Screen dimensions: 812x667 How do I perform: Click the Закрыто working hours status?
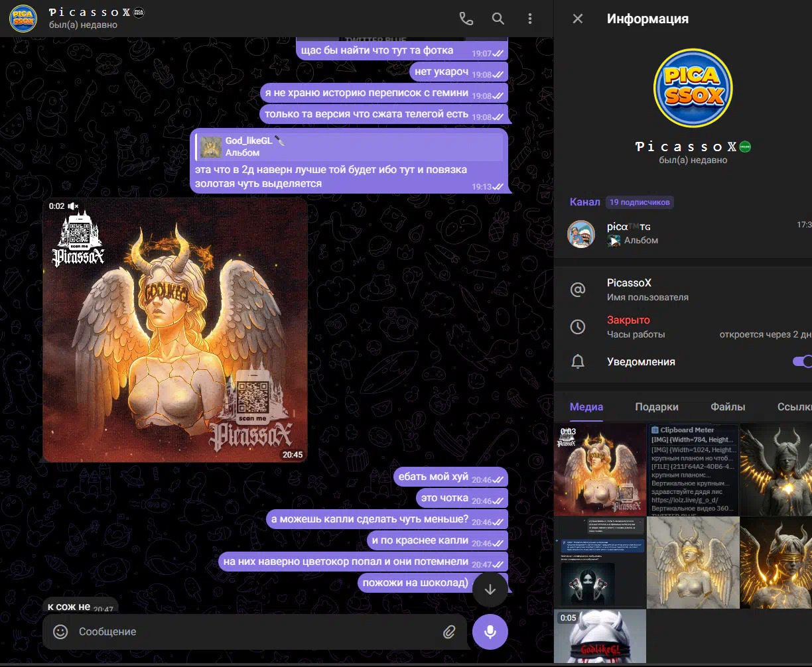pos(628,320)
